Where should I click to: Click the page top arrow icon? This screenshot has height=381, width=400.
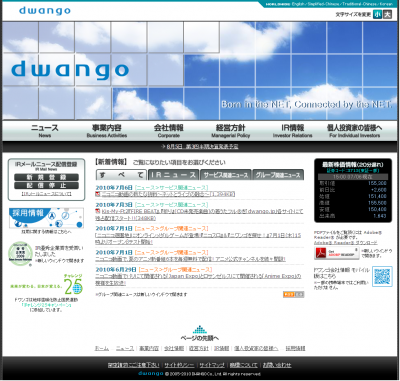tap(200, 330)
